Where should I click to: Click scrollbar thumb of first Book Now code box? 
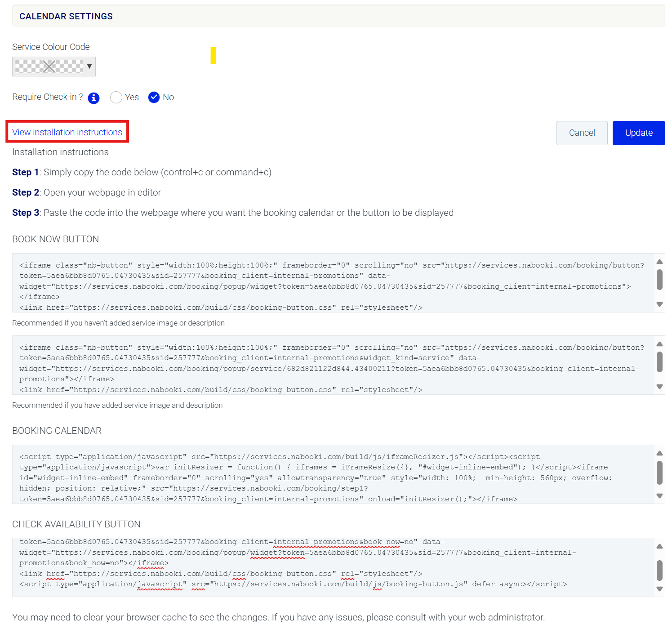pos(659,280)
